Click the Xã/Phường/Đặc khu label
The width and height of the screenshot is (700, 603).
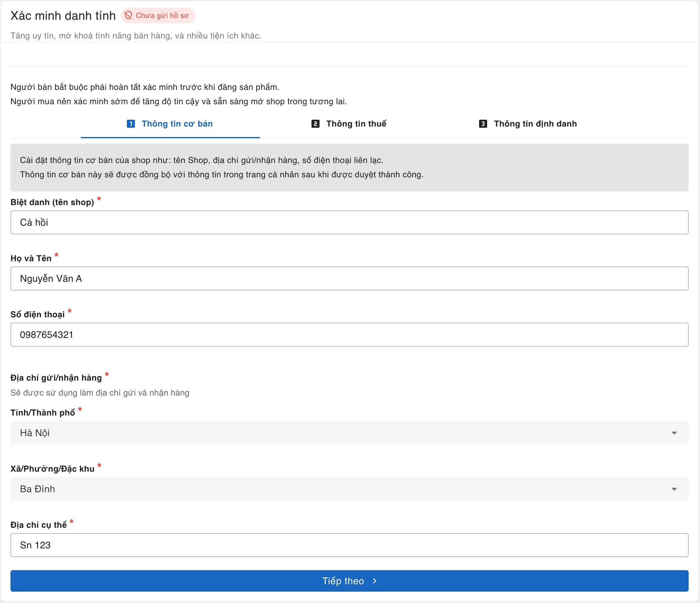(x=52, y=469)
